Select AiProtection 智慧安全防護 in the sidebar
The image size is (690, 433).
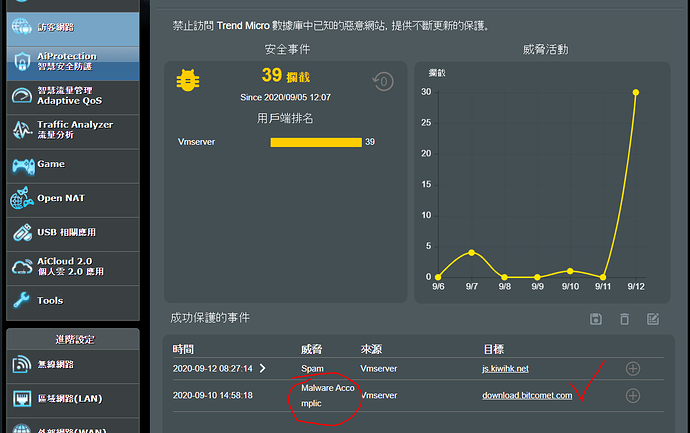tap(73, 62)
